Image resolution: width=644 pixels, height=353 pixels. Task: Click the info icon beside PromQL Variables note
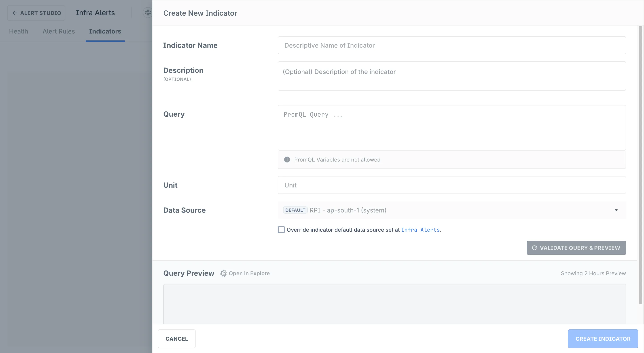(287, 160)
